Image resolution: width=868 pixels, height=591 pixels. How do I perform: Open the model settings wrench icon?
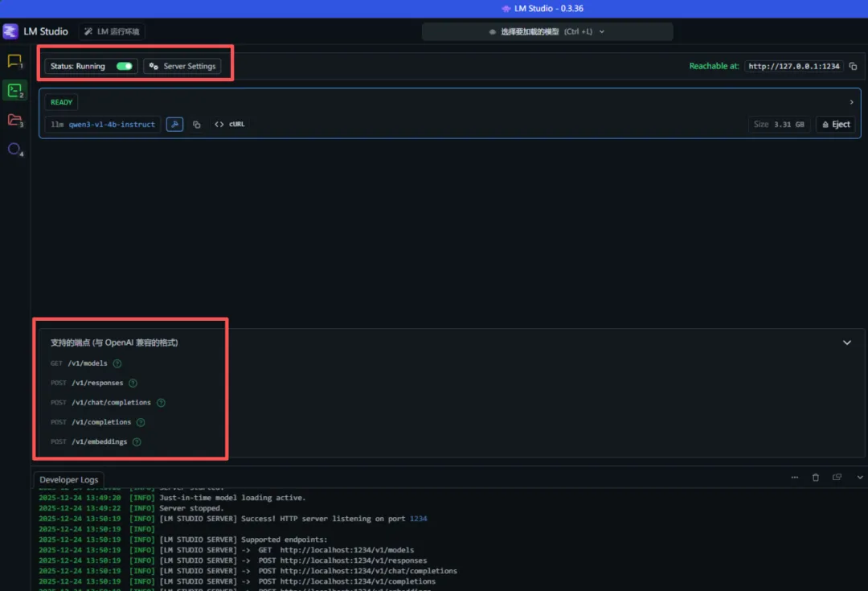[x=174, y=124]
